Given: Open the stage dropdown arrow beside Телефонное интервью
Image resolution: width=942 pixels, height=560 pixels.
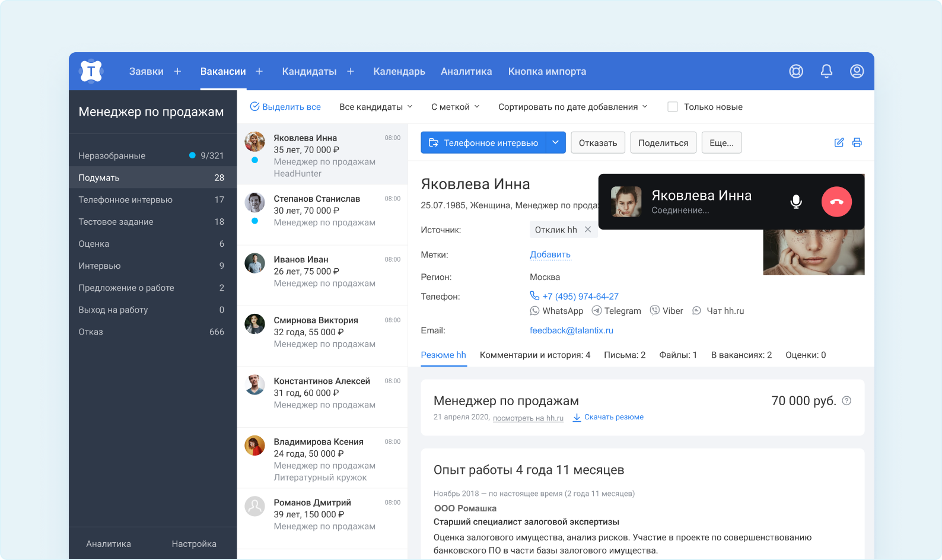Looking at the screenshot, I should (x=556, y=142).
